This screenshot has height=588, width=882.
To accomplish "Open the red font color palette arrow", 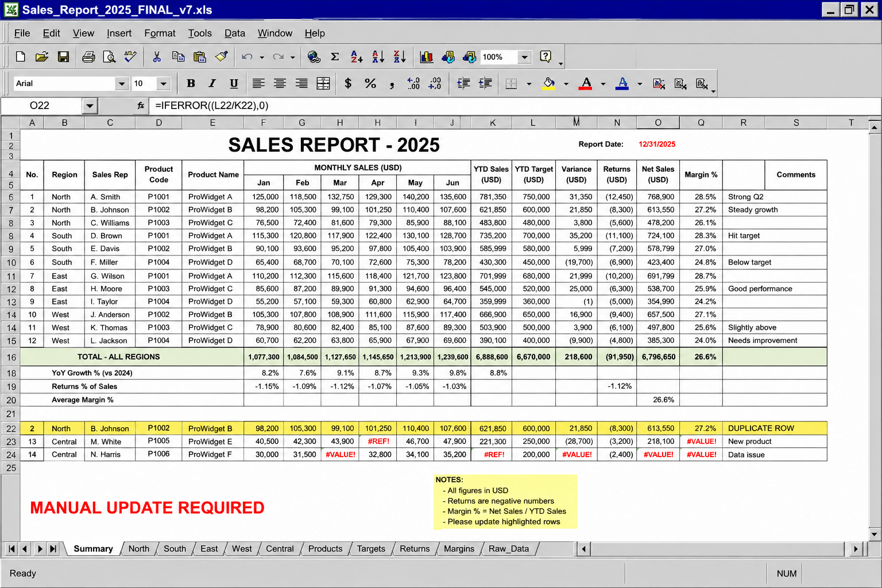I will coord(603,84).
